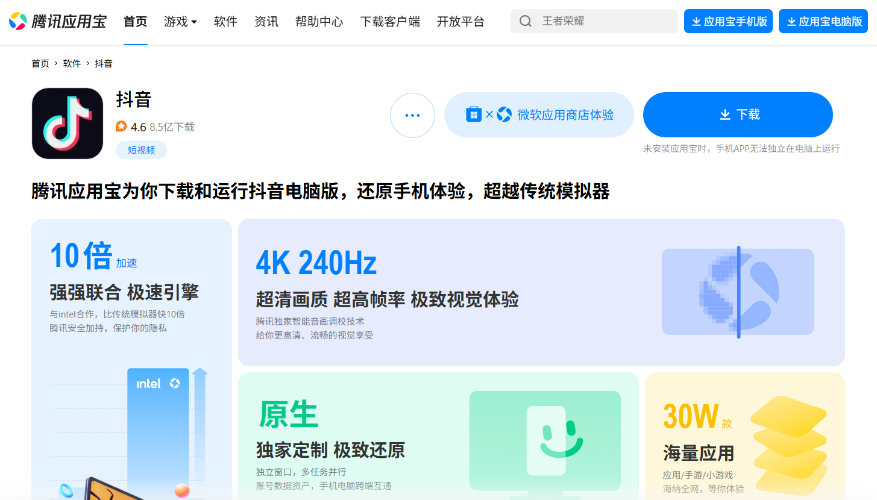Screen dimensions: 877x500
Task: Open the 软件 navigation item
Action: [225, 21]
